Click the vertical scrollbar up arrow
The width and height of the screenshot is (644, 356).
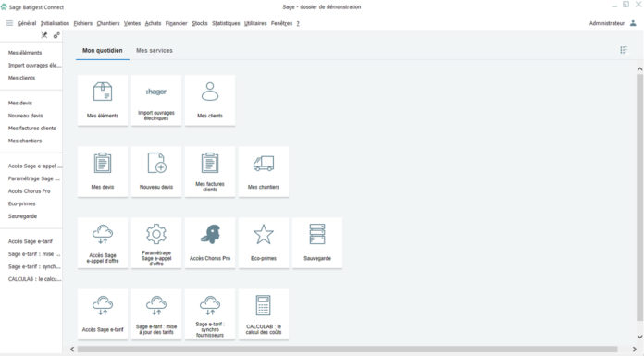click(639, 69)
